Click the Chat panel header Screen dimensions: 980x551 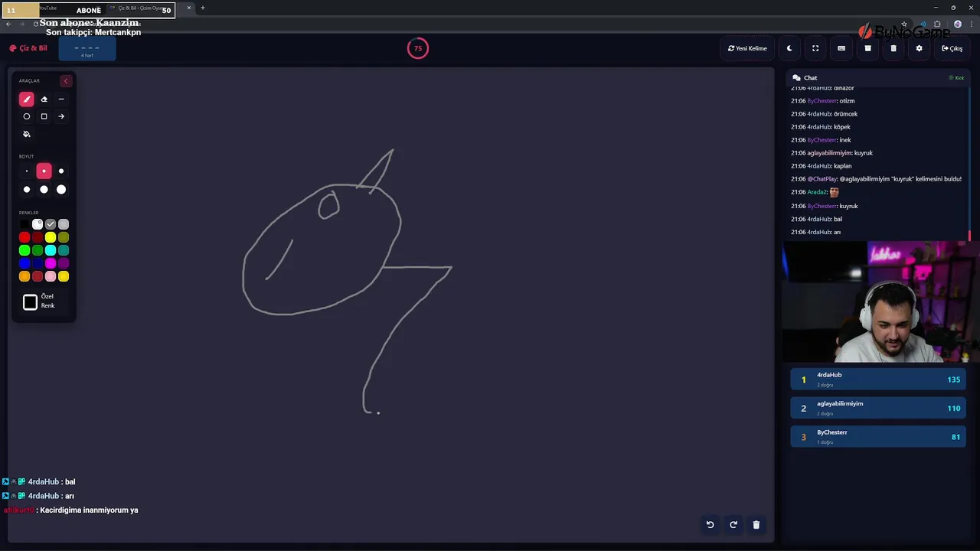(x=878, y=77)
